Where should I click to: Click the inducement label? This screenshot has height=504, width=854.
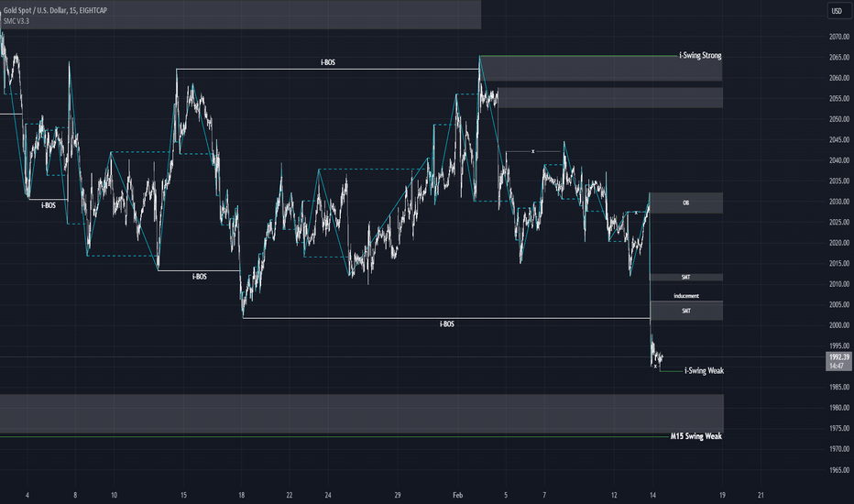686,296
